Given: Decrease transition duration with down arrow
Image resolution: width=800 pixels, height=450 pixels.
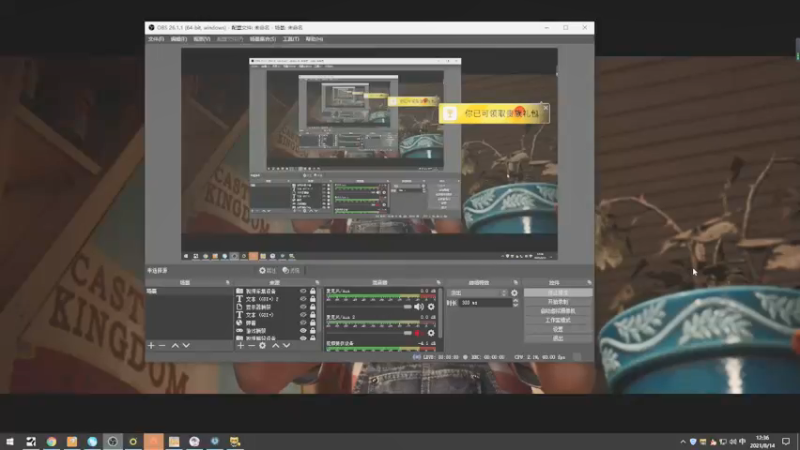Looking at the screenshot, I should pyautogui.click(x=515, y=305).
